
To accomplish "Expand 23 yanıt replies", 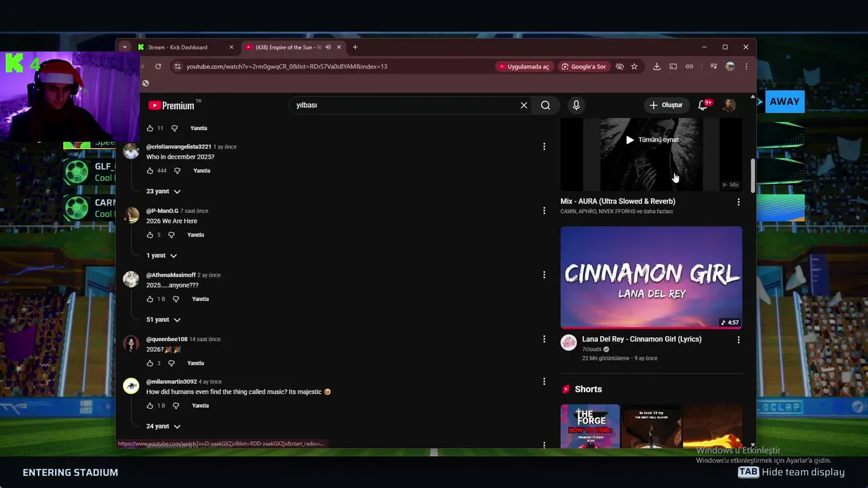I will pyautogui.click(x=163, y=191).
